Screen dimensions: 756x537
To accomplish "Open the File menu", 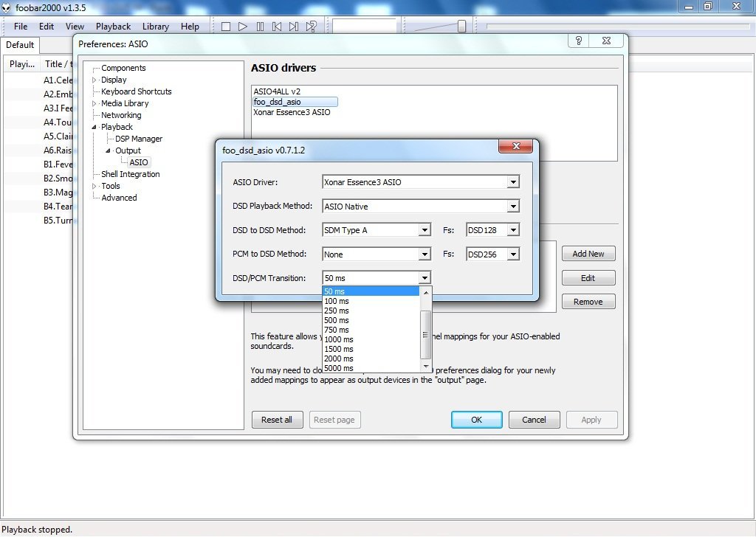I will 20,27.
